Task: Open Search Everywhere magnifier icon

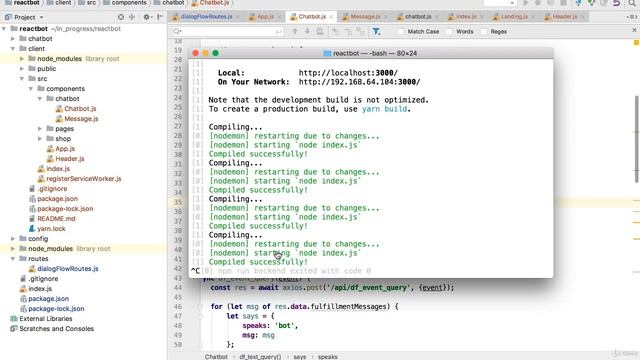Action: pyautogui.click(x=632, y=3)
